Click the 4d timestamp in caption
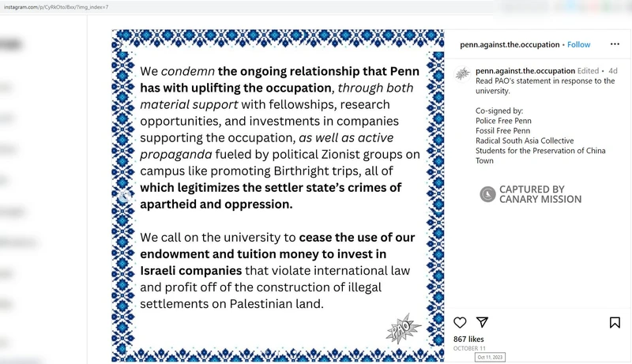This screenshot has width=632, height=364. click(x=612, y=71)
